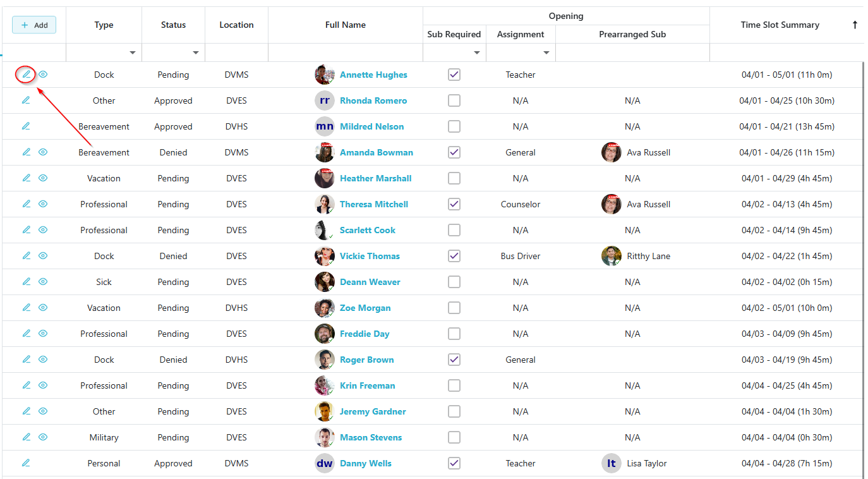
Task: Uncheck Sub Required for Annette Hughes
Action: tap(454, 75)
